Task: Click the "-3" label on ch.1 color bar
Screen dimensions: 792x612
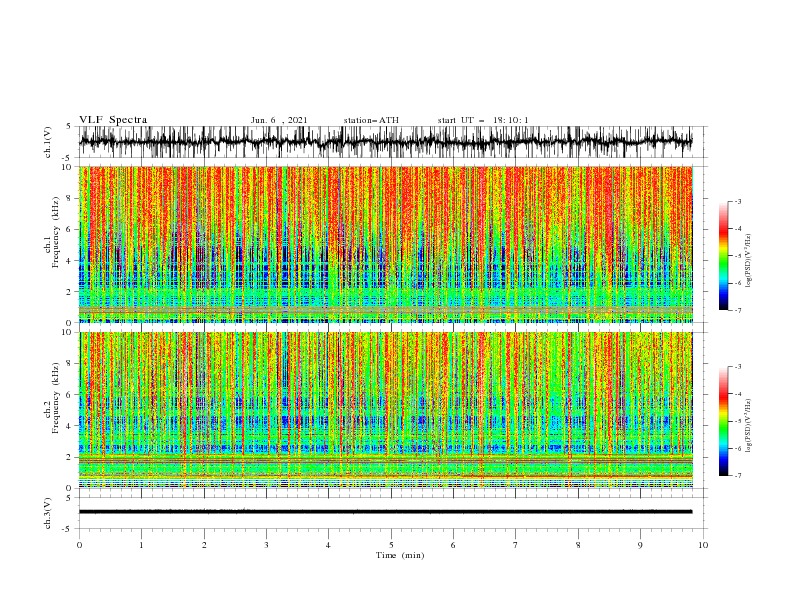Action: (x=737, y=201)
